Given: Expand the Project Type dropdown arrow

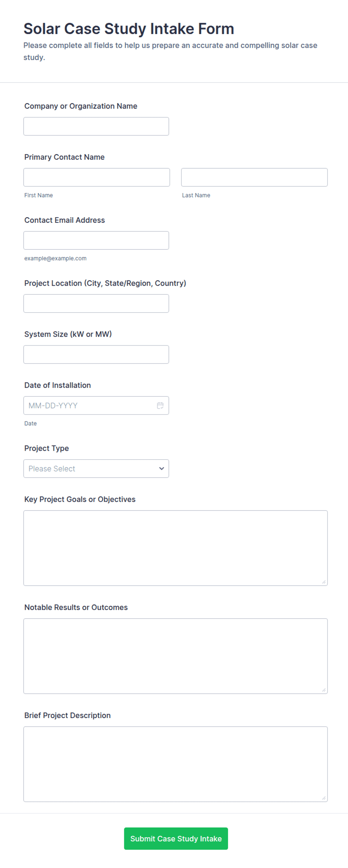Looking at the screenshot, I should 162,469.
